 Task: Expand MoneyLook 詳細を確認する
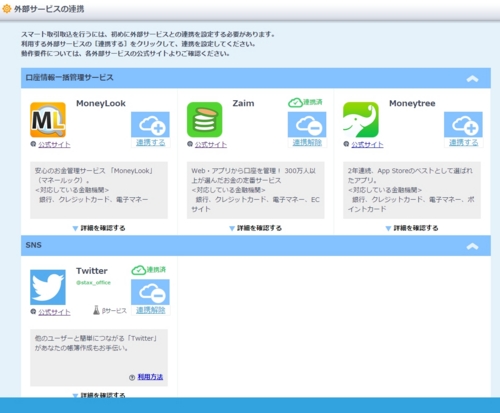pos(99,228)
